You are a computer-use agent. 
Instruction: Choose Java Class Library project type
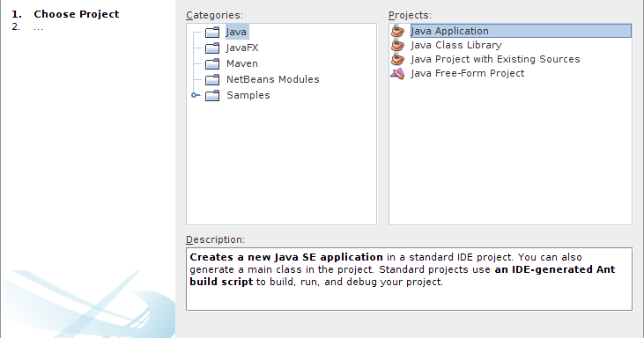point(455,45)
